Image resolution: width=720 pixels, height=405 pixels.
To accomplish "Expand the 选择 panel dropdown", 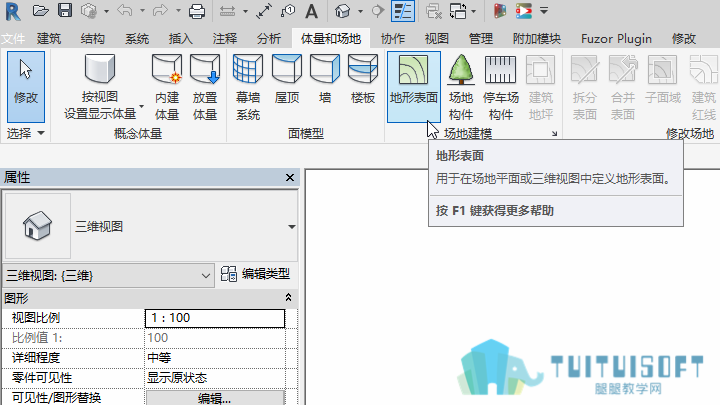I will [x=26, y=133].
